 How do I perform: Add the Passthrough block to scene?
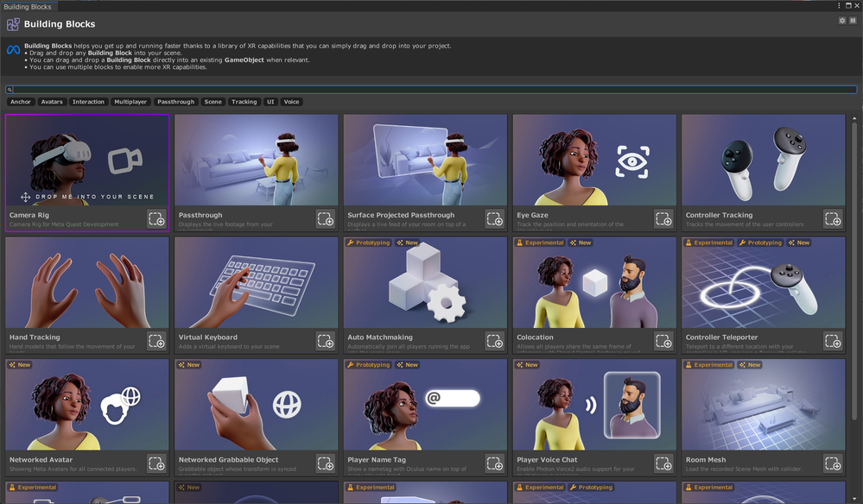[x=326, y=218]
